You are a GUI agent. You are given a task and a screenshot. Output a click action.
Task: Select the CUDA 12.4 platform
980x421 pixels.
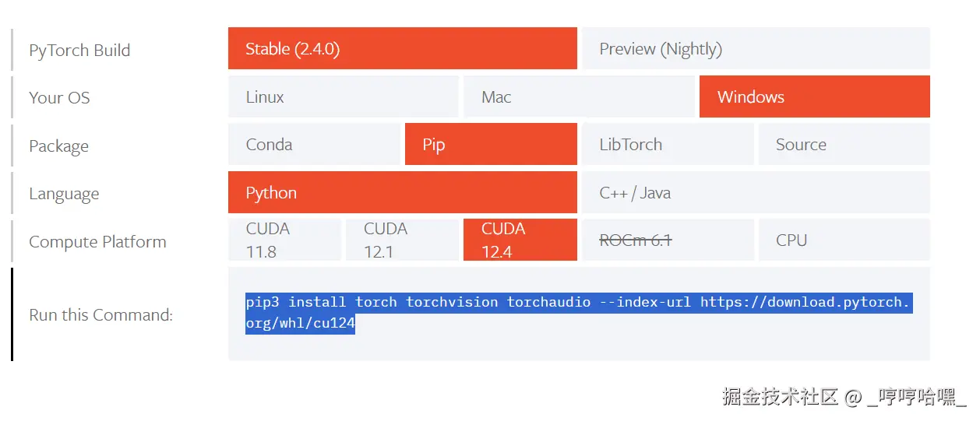(520, 240)
